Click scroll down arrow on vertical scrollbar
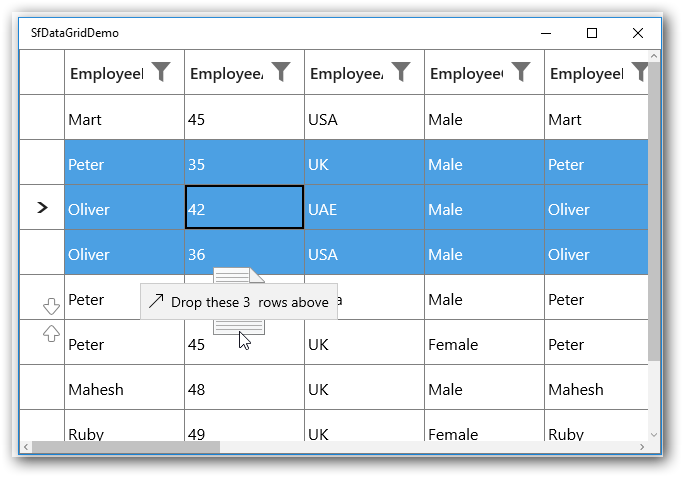 pos(654,435)
